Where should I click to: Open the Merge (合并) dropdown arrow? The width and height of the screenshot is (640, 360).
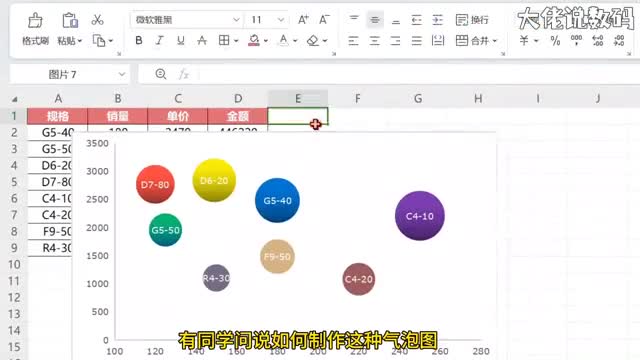coord(495,41)
